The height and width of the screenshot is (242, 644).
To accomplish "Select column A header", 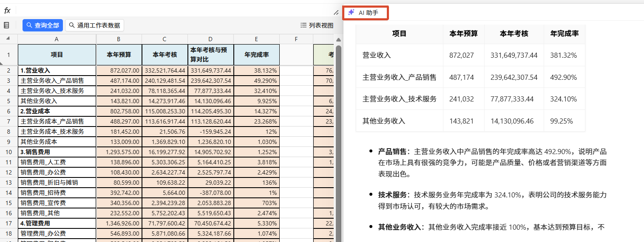I will 57,39.
